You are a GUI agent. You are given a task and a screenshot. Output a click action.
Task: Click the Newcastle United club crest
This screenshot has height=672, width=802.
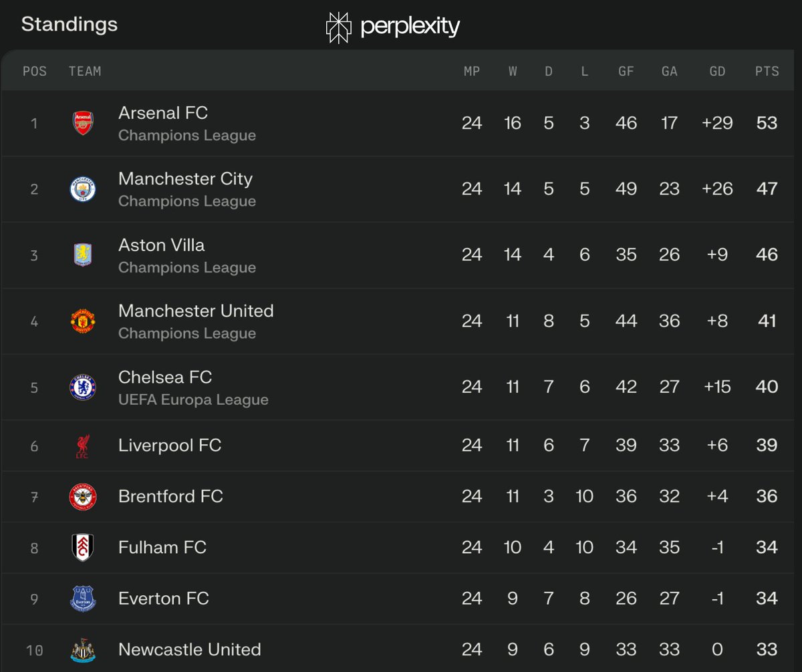83,649
